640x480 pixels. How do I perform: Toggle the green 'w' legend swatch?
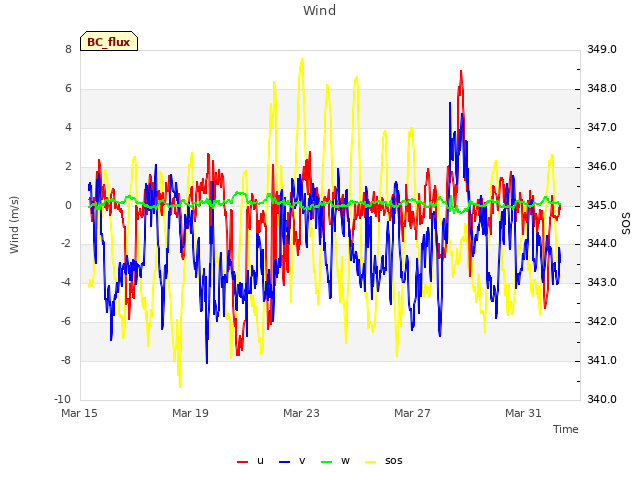pos(327,462)
